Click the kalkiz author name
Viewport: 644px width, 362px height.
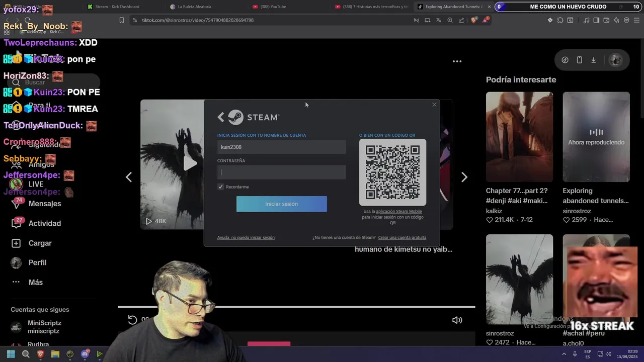[x=494, y=211]
